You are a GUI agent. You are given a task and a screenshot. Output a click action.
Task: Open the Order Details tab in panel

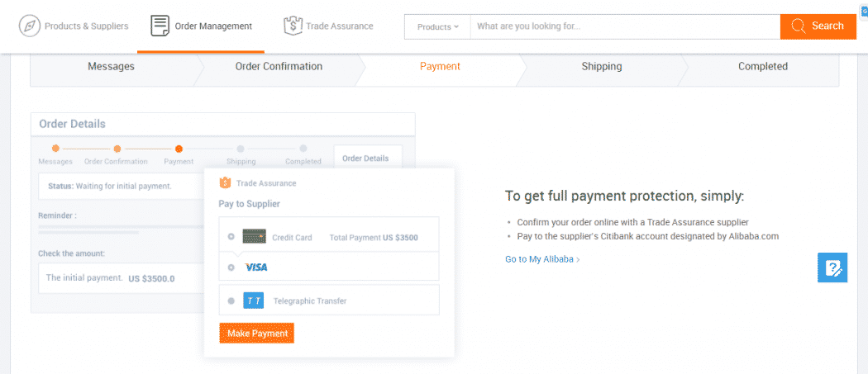coord(365,159)
